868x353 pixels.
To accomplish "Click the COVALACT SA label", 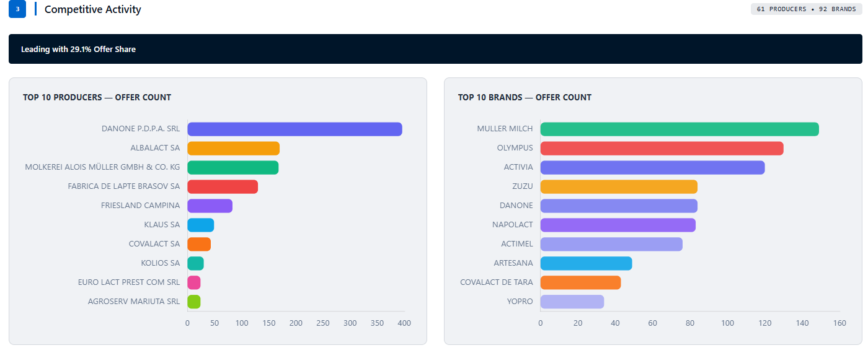I will click(154, 244).
